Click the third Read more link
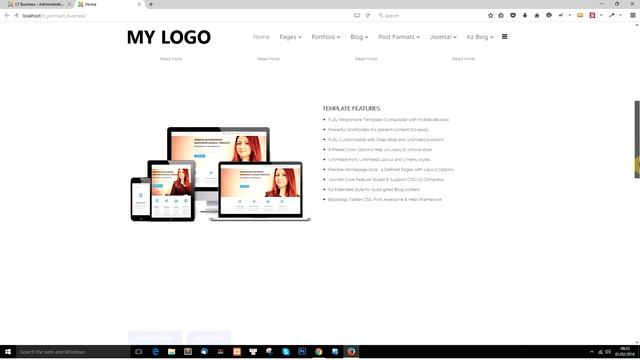This screenshot has width=640, height=360. [x=366, y=59]
